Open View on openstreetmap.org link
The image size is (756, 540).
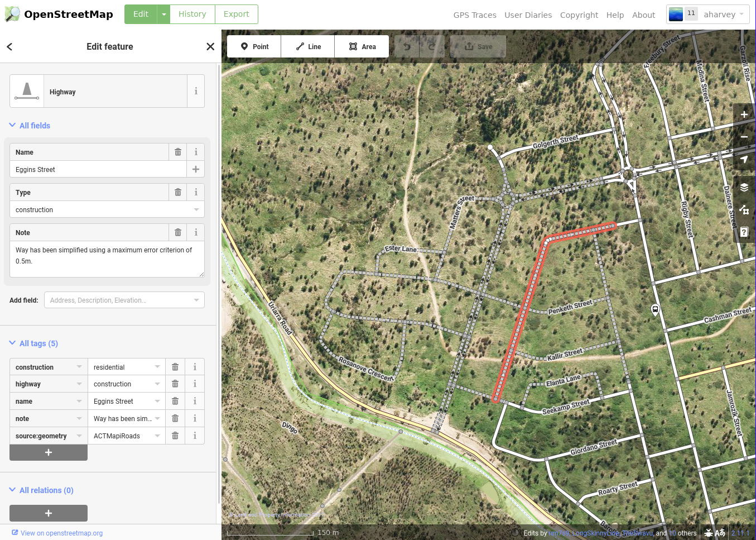tap(57, 533)
